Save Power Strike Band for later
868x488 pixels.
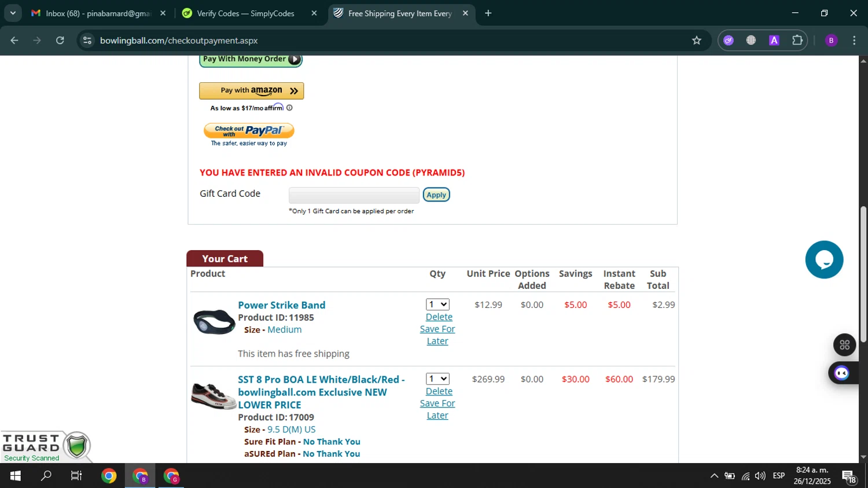[437, 335]
